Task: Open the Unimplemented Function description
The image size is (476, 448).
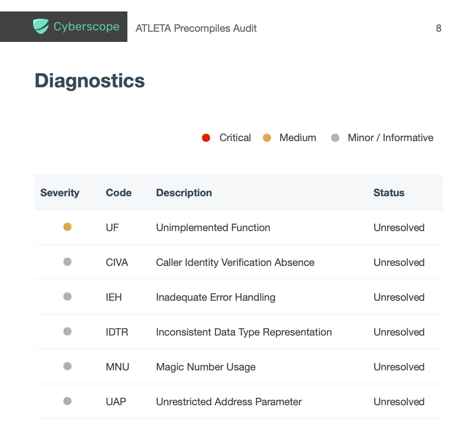Action: (x=213, y=228)
